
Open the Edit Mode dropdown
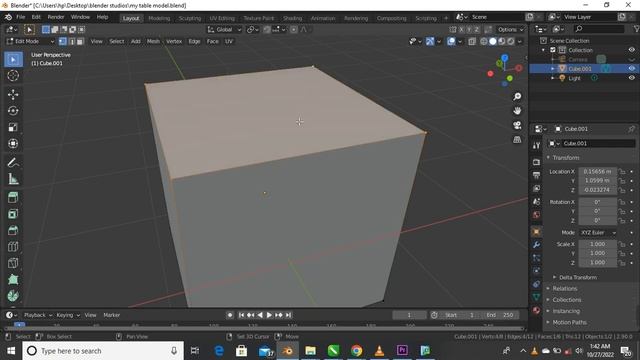30,41
